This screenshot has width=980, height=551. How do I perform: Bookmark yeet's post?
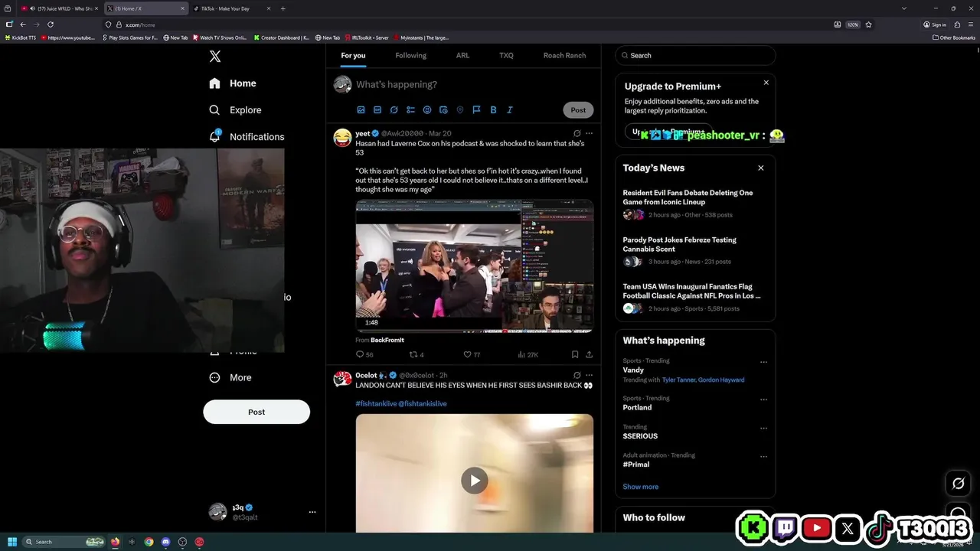pos(574,354)
